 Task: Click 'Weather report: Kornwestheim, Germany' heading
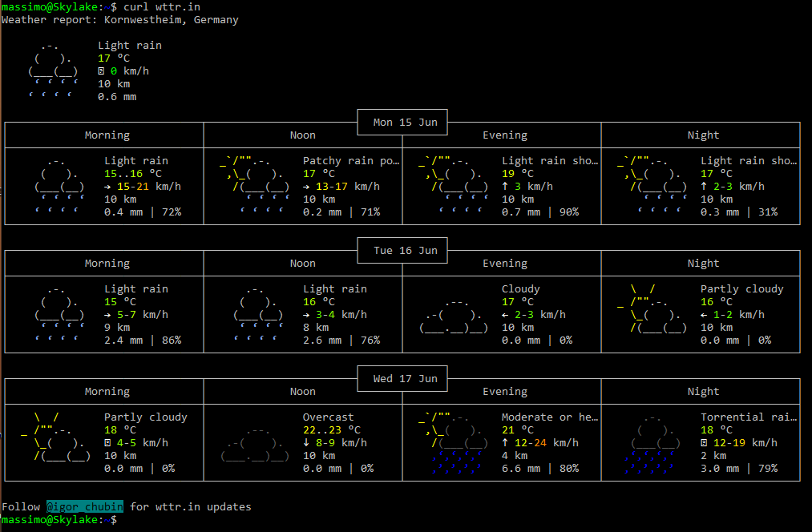click(119, 19)
